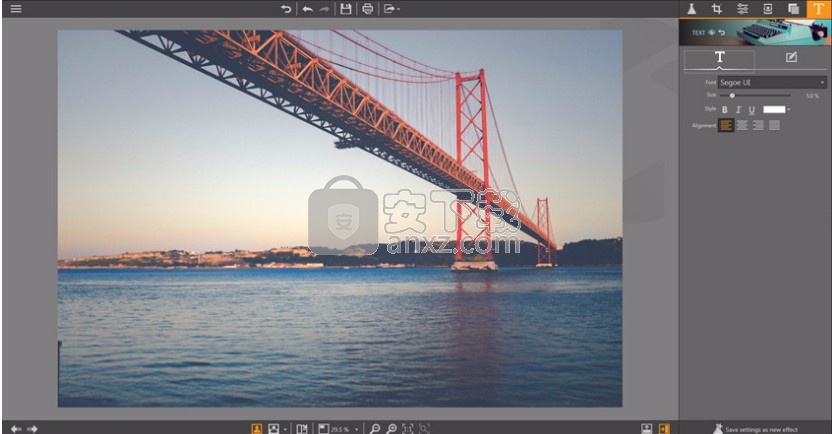Open the Effects flask tab

pos(691,8)
